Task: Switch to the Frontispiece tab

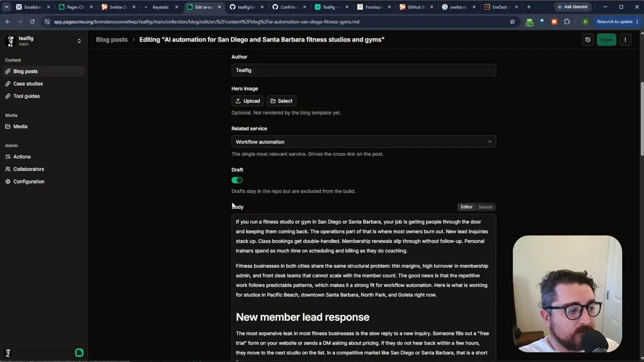Action: click(374, 7)
